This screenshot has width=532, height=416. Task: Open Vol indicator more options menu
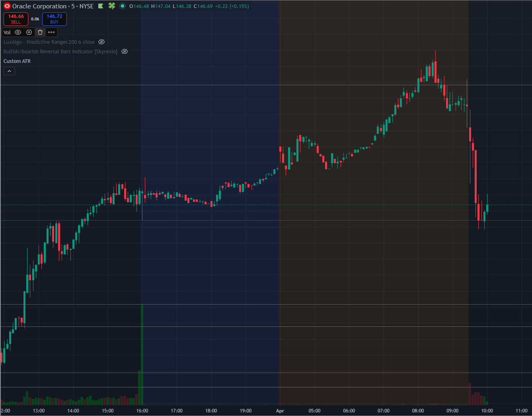pos(51,32)
